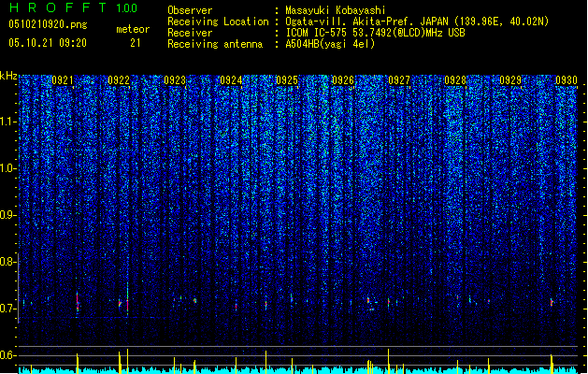Click the 0.8 kHz axis tick label
This screenshot has height=374, width=588.
pyautogui.click(x=7, y=262)
